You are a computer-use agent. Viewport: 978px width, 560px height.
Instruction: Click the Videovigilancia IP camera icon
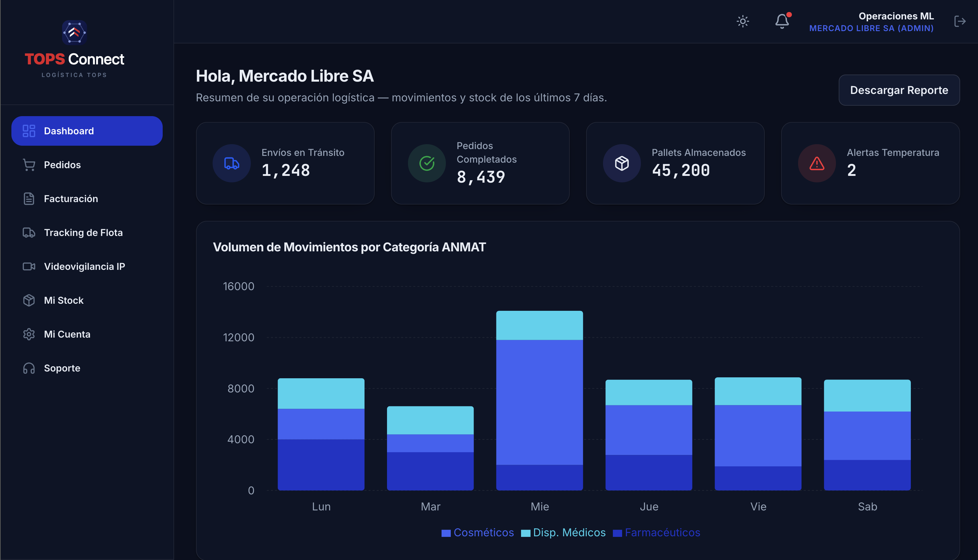click(x=29, y=266)
